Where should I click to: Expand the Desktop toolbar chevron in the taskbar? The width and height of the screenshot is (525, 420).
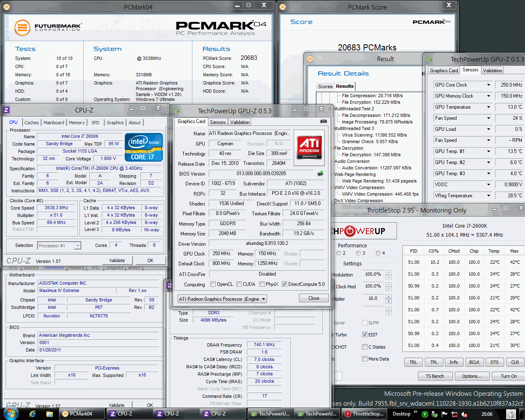tap(415, 412)
